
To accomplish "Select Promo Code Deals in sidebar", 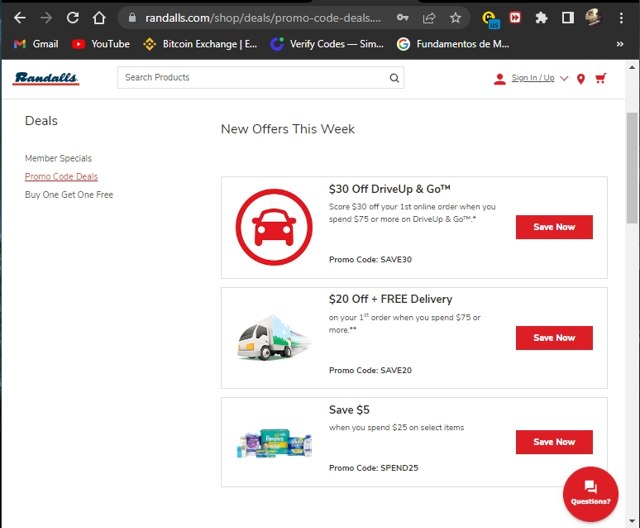I will click(x=61, y=176).
